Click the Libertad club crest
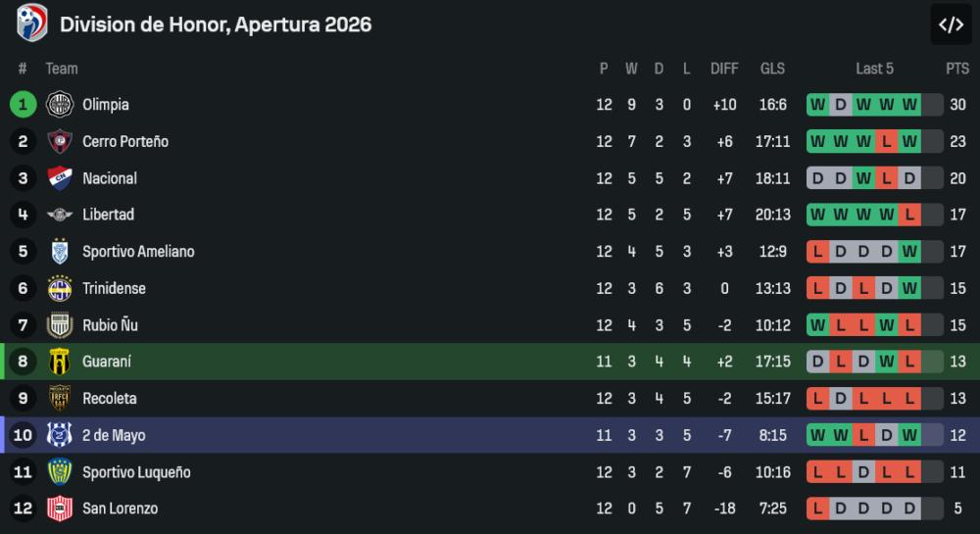This screenshot has height=534, width=980. (x=60, y=215)
